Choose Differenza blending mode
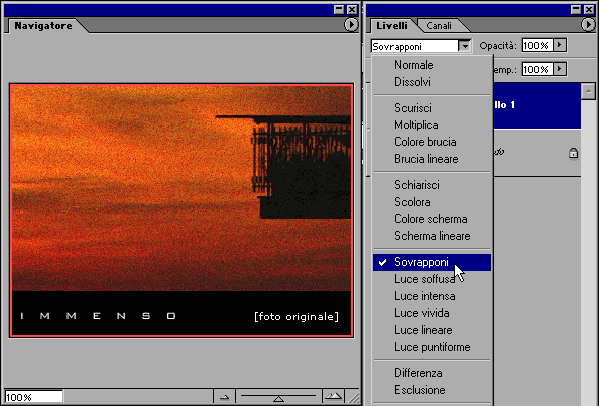 (432, 373)
